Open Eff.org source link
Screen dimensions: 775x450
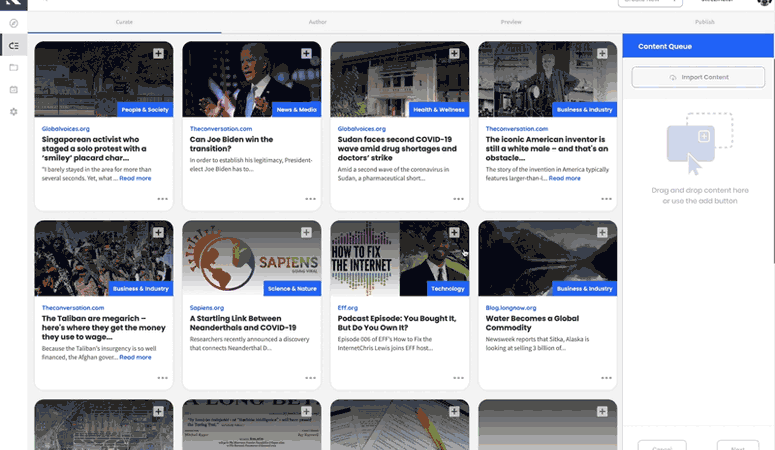[347, 308]
